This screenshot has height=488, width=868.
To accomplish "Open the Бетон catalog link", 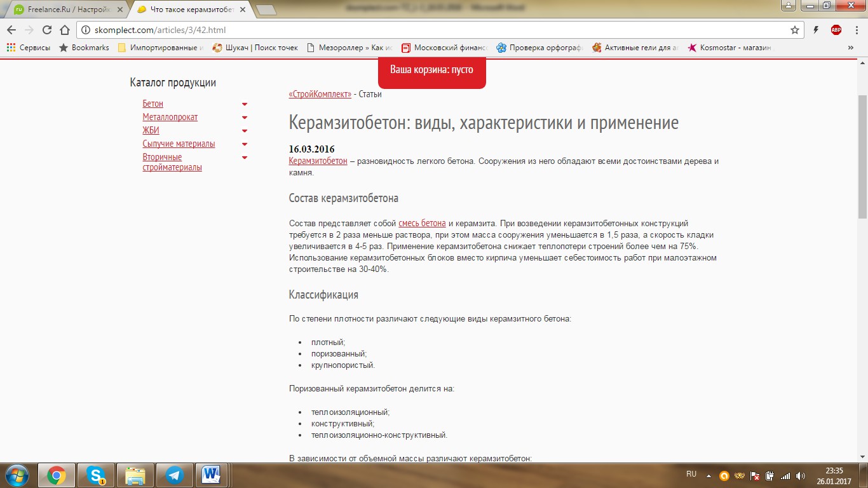I will (x=153, y=104).
